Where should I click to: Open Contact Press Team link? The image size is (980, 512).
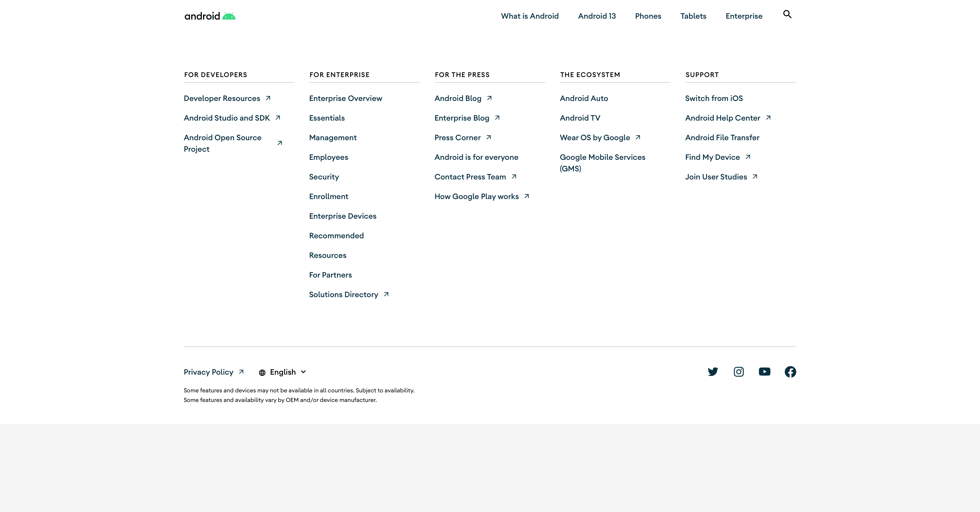click(x=476, y=177)
